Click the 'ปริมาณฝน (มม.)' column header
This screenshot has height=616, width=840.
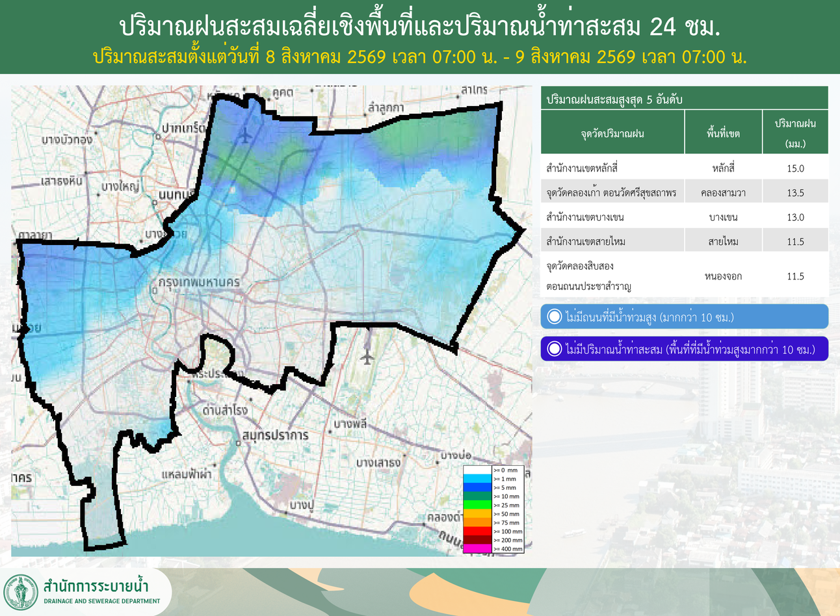pyautogui.click(x=795, y=133)
